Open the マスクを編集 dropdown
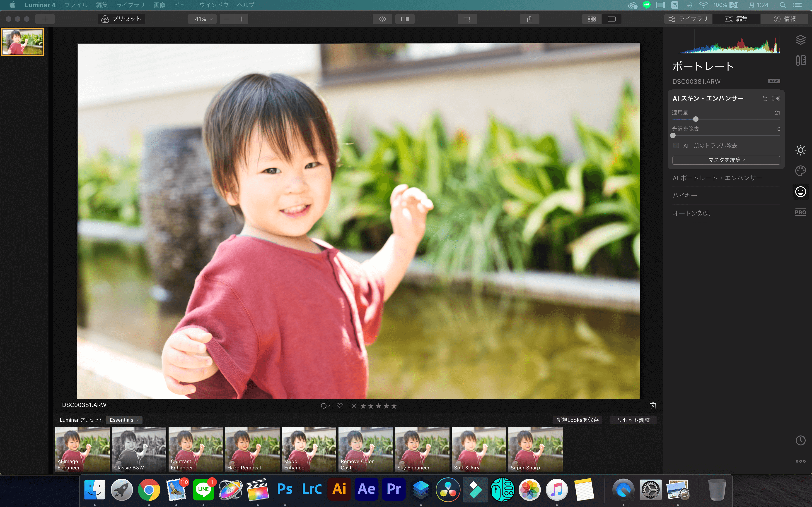The width and height of the screenshot is (812, 507). click(726, 160)
